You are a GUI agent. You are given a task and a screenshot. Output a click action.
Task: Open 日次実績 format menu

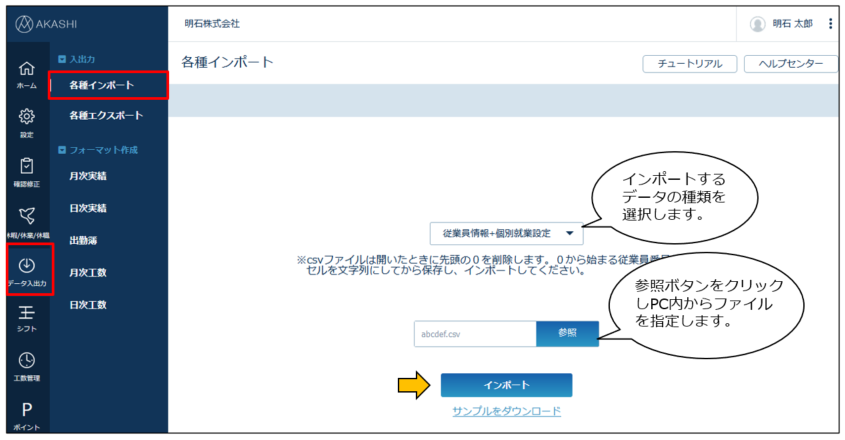(88, 208)
